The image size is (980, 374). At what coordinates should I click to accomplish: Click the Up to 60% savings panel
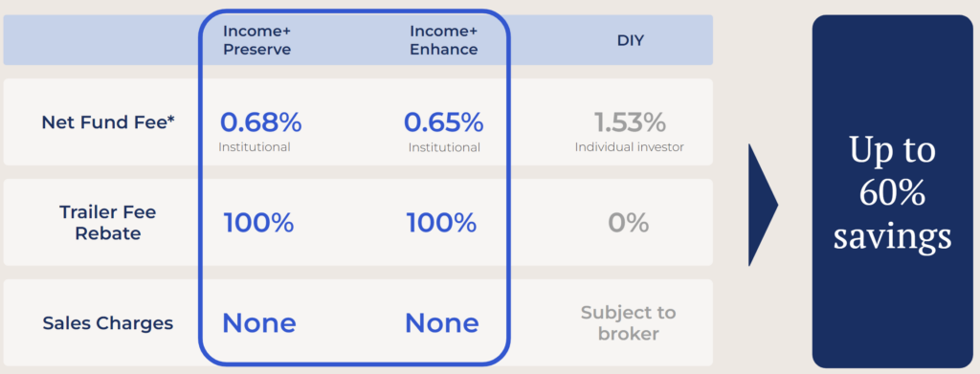pyautogui.click(x=893, y=191)
